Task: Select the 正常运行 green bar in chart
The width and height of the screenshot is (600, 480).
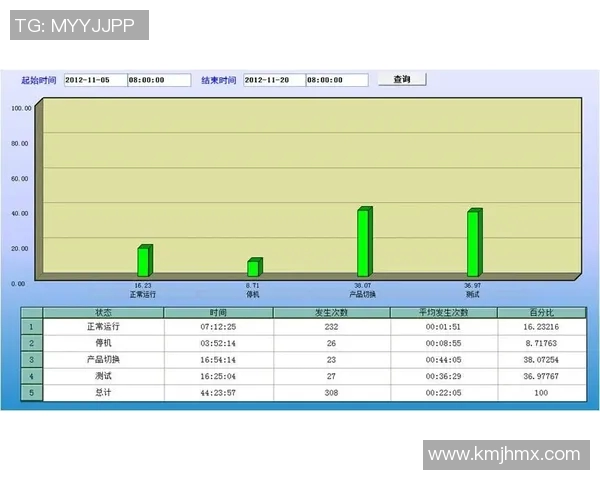Action: click(144, 261)
